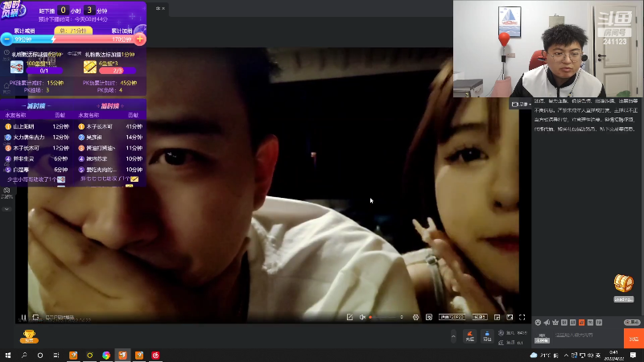
Task: Click the 0/1 gift progress bar
Action: tap(44, 71)
